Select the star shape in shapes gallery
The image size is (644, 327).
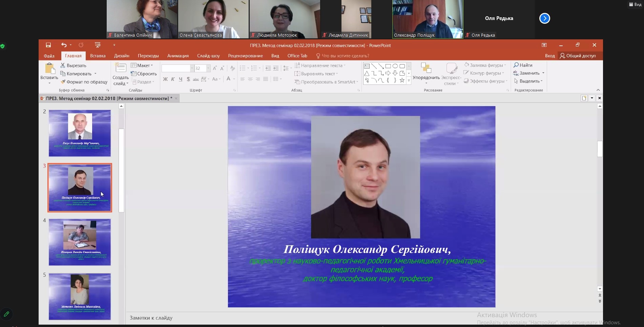point(402,80)
